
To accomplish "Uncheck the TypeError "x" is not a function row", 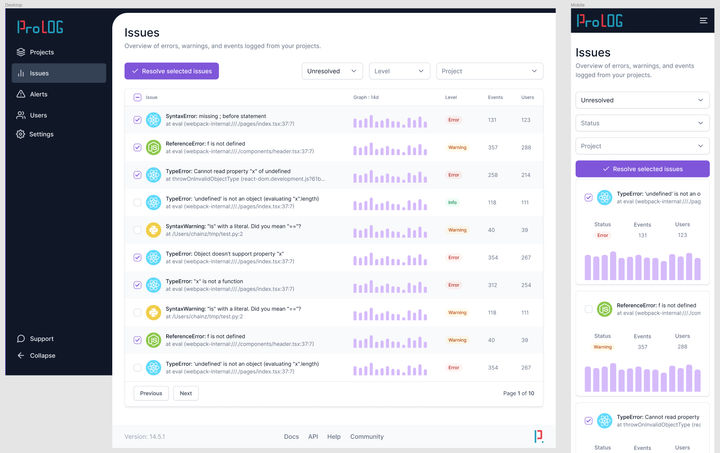I will (137, 285).
